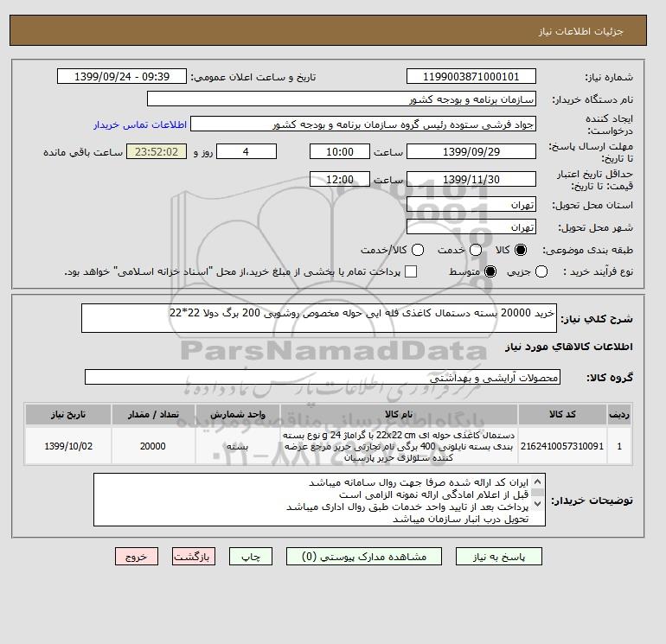
Task: Click the delivery province field تهران
Action: (x=471, y=205)
